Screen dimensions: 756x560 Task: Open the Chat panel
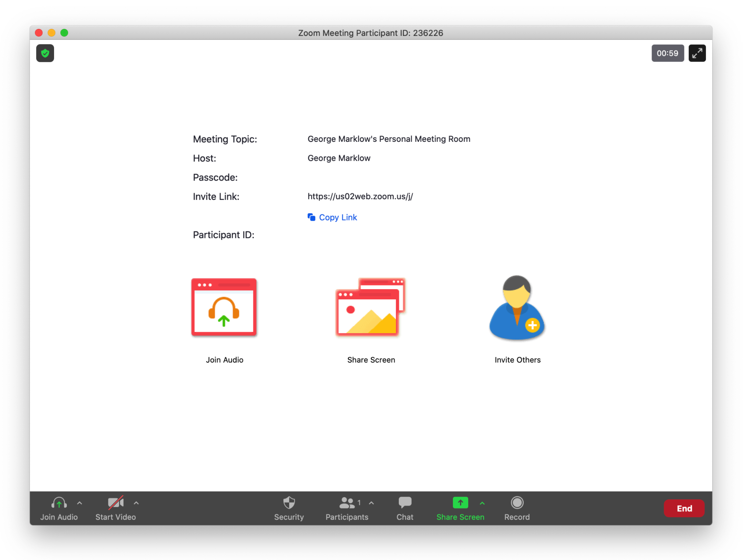(405, 508)
